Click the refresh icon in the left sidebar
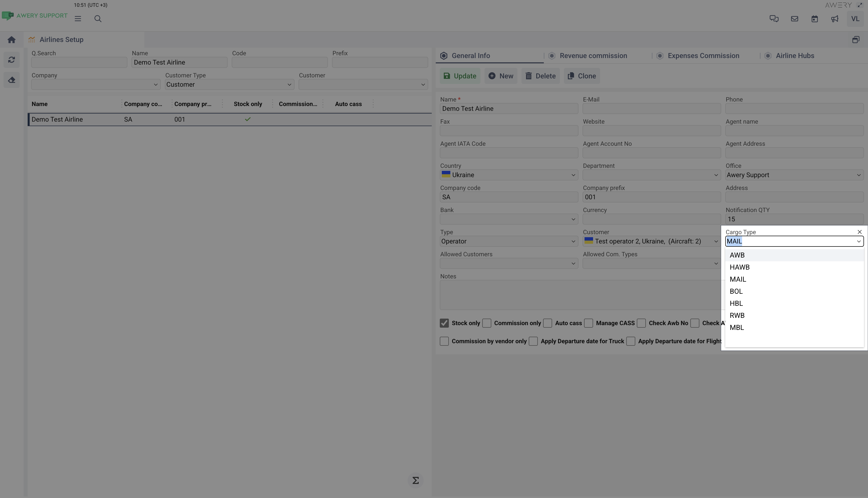Image resolution: width=868 pixels, height=498 pixels. pyautogui.click(x=11, y=60)
